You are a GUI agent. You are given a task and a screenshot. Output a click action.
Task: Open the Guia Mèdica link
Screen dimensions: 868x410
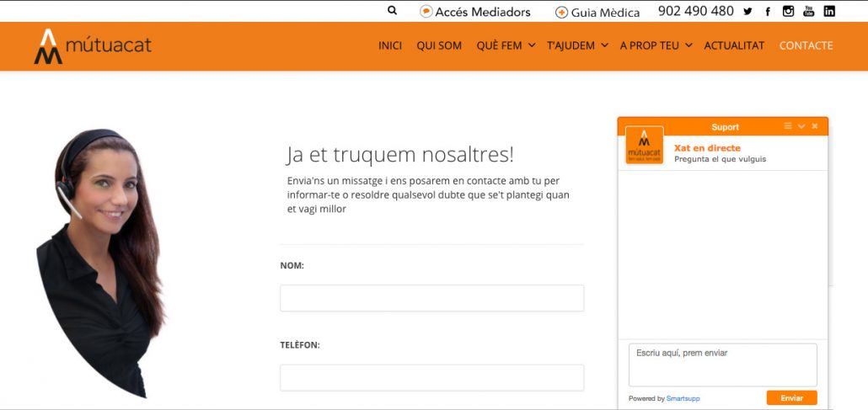click(597, 12)
